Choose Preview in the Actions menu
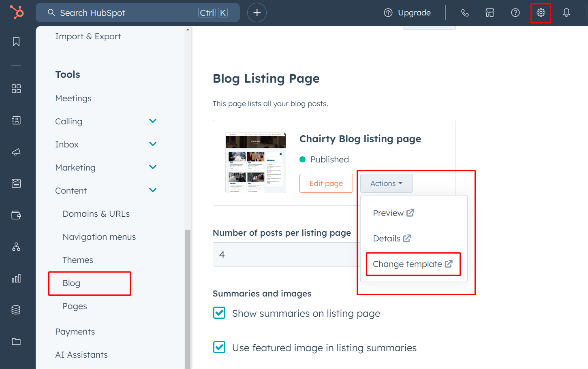The height and width of the screenshot is (369, 588). pyautogui.click(x=393, y=213)
